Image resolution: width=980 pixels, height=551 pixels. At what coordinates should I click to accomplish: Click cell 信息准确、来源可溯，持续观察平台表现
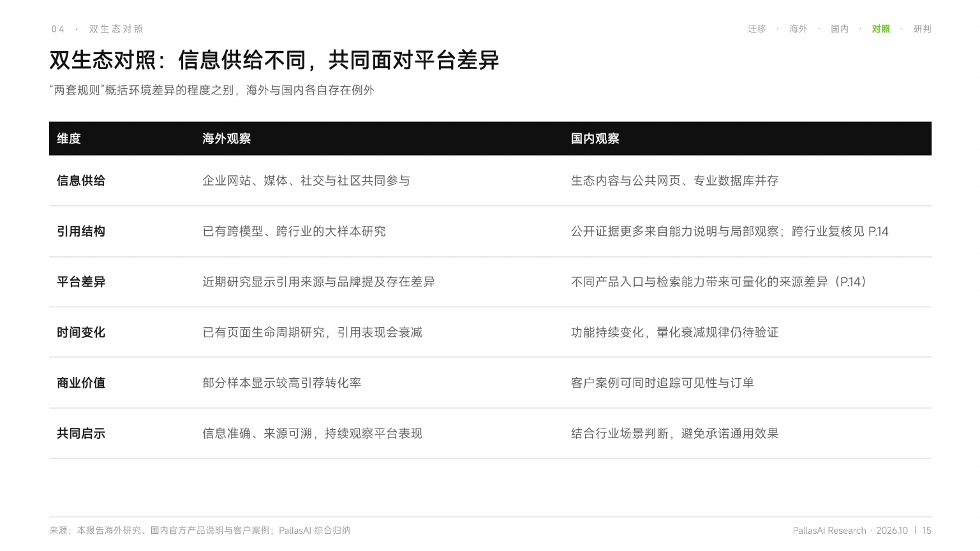coord(313,434)
